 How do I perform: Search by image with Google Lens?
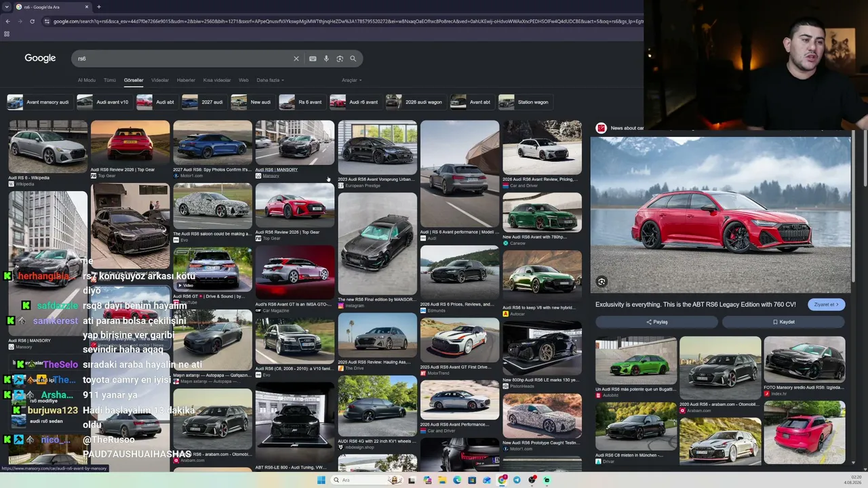pyautogui.click(x=340, y=59)
